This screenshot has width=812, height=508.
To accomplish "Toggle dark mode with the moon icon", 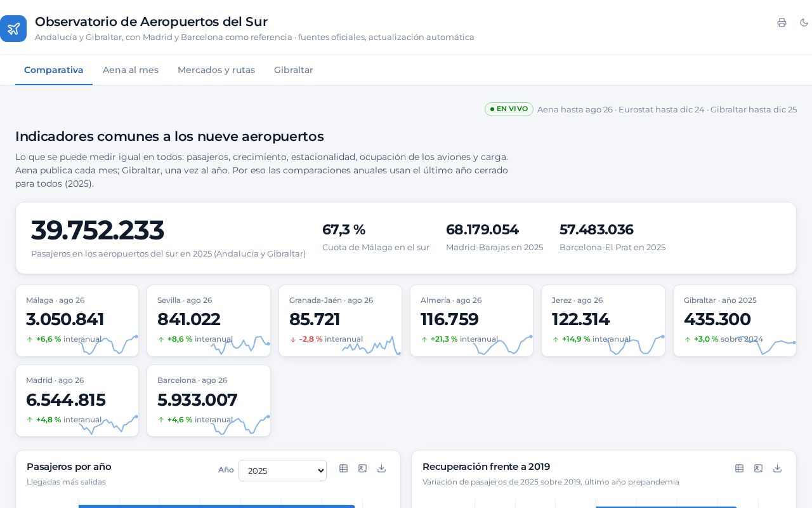I will point(804,23).
